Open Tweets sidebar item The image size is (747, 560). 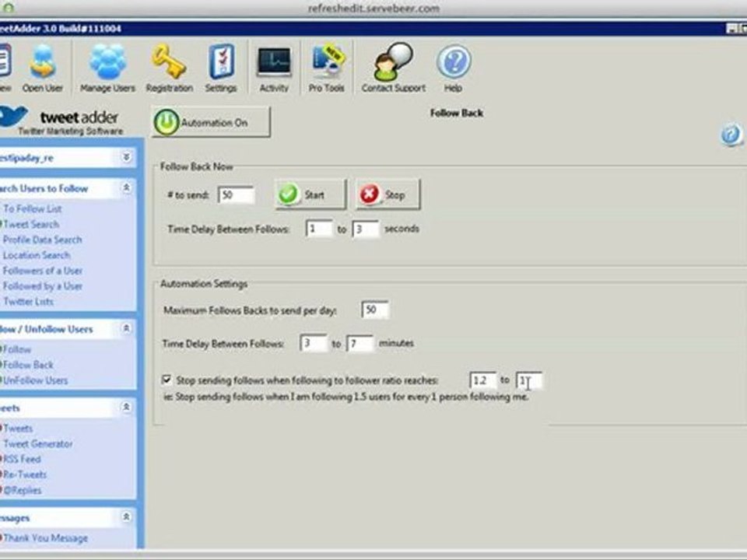point(18,428)
